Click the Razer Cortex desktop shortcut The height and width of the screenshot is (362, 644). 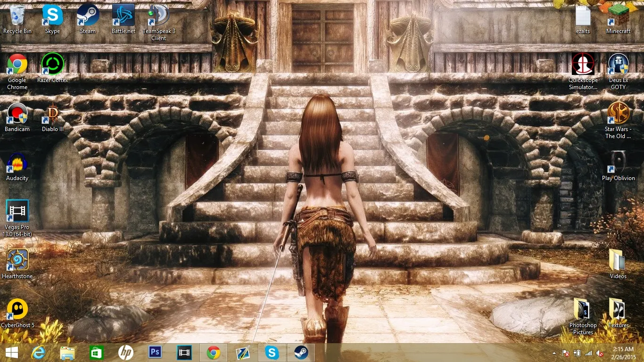click(x=53, y=68)
